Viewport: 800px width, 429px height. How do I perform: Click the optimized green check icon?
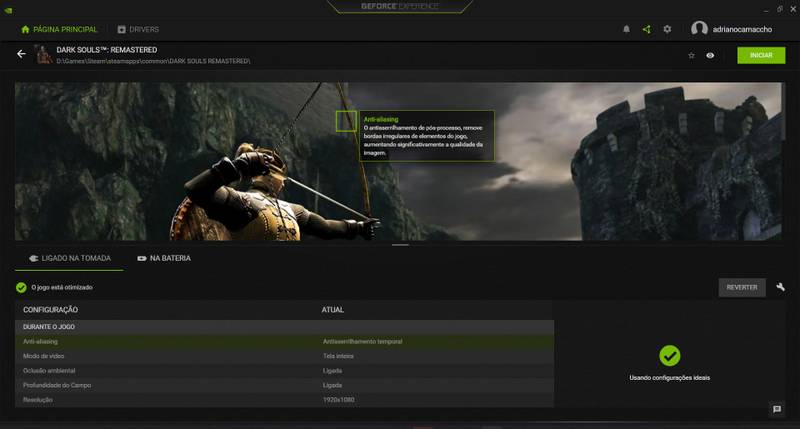[x=21, y=288]
